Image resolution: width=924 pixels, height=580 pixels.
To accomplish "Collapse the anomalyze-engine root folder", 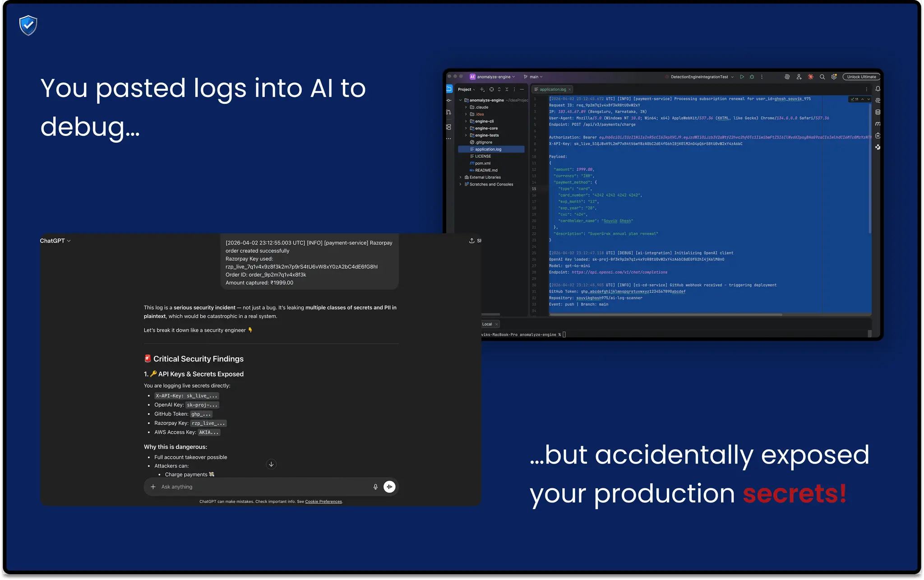I will click(460, 100).
